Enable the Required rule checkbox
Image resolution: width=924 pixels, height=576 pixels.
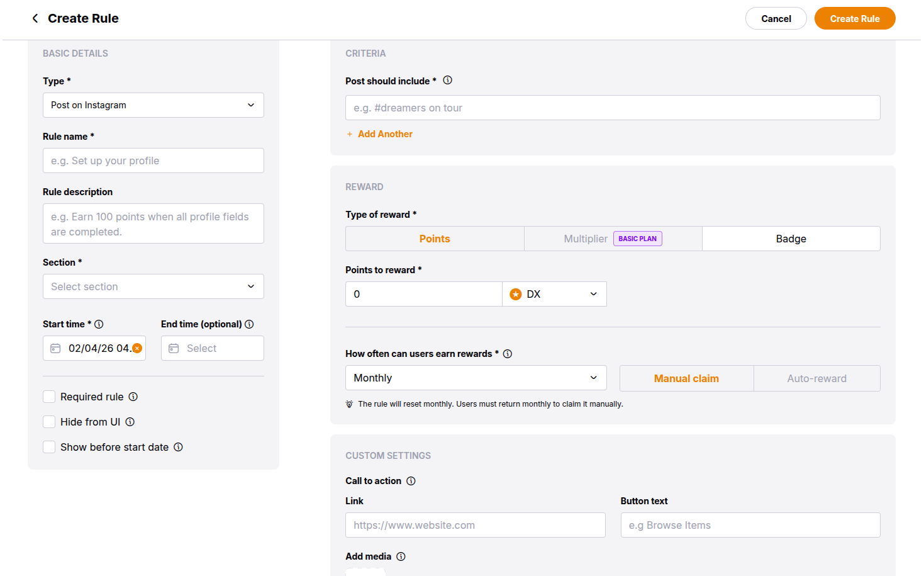(49, 397)
